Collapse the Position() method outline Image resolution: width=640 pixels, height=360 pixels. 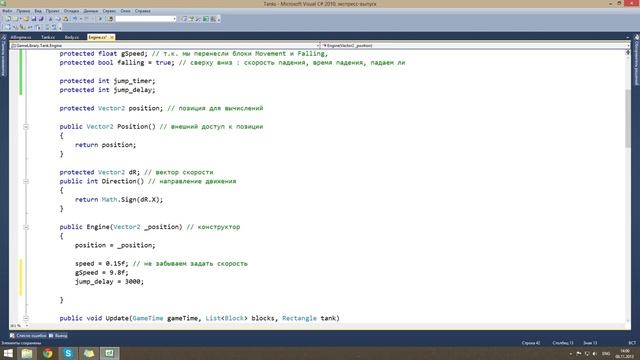tap(26, 127)
